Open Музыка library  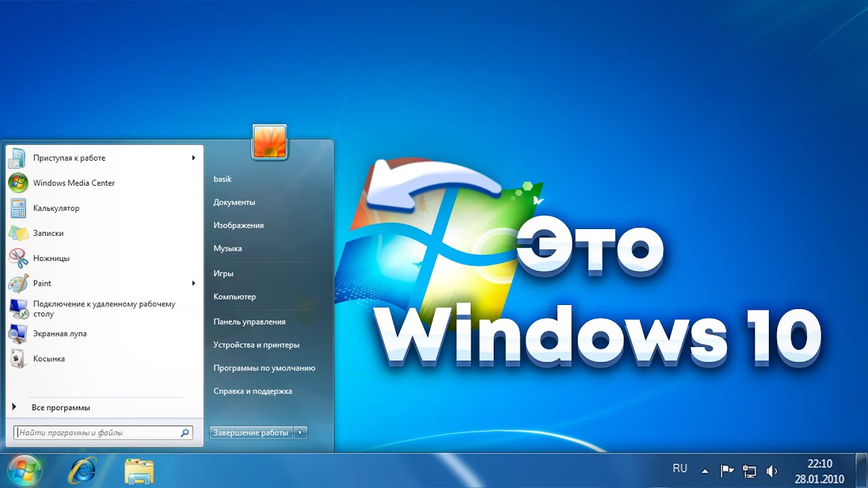point(228,248)
